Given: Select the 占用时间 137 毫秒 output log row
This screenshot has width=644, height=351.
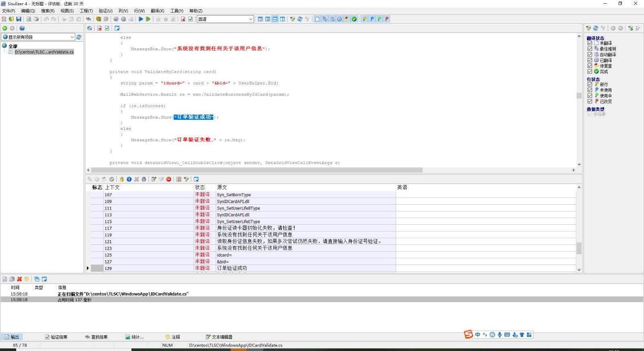Looking at the screenshot, I should tap(322, 300).
